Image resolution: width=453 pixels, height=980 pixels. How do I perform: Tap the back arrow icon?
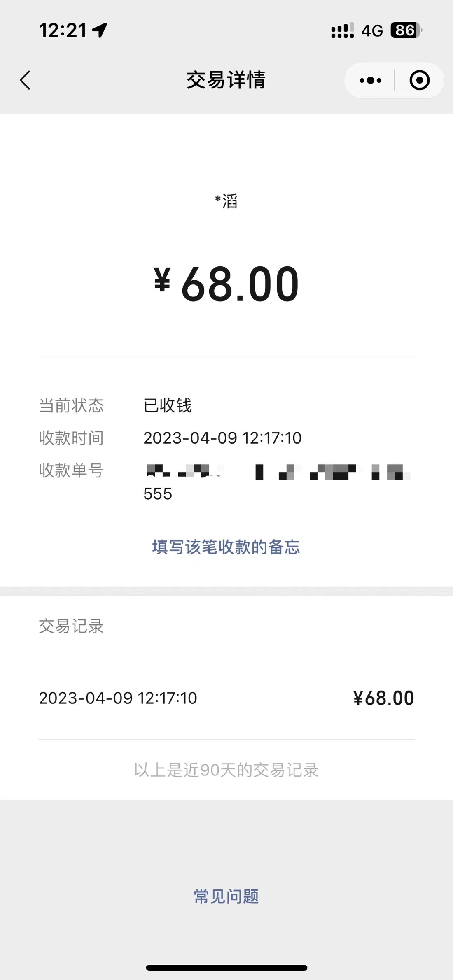[x=25, y=80]
